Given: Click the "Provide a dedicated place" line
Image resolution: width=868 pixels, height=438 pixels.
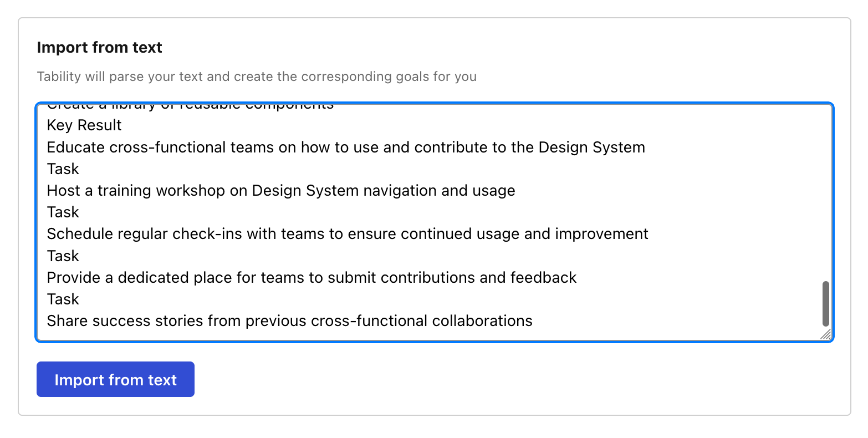Looking at the screenshot, I should [x=312, y=278].
